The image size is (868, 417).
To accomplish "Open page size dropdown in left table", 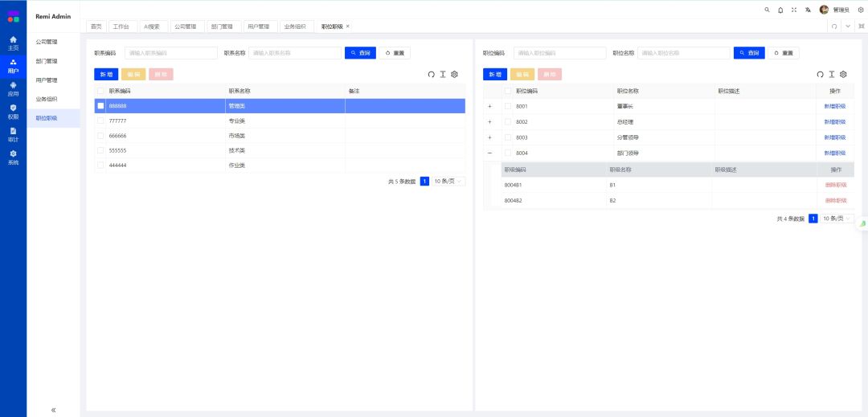I will tap(449, 182).
